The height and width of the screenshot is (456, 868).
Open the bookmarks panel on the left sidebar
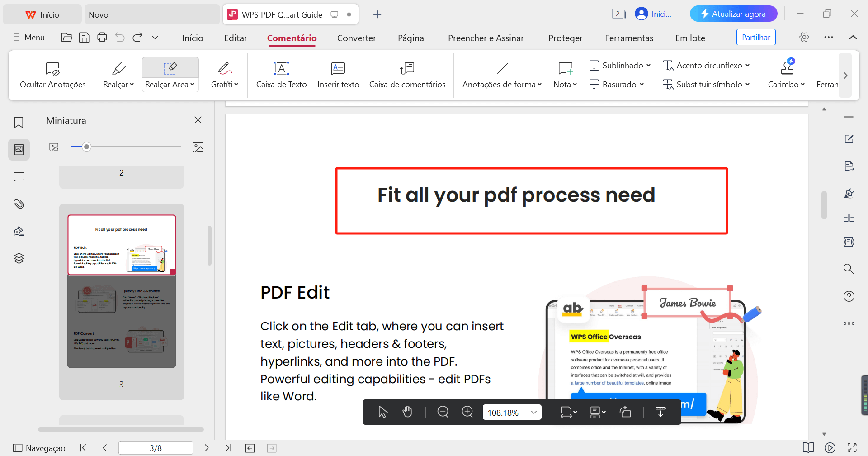click(x=19, y=122)
